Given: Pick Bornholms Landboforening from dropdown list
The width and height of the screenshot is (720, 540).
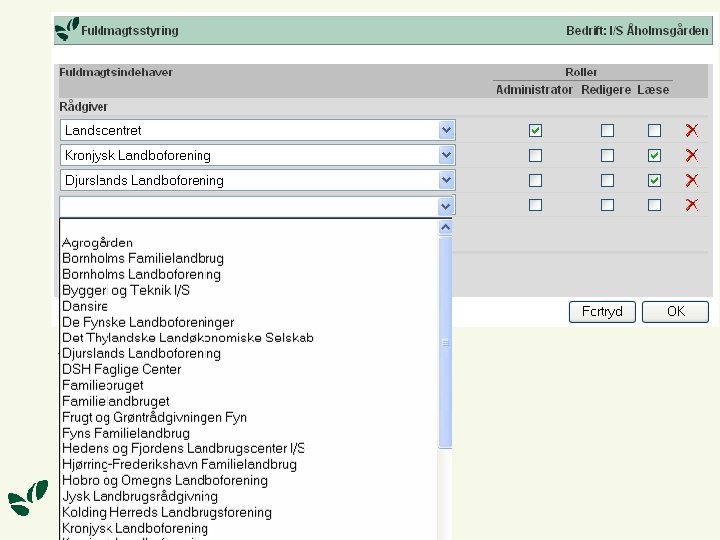Looking at the screenshot, I should (141, 274).
